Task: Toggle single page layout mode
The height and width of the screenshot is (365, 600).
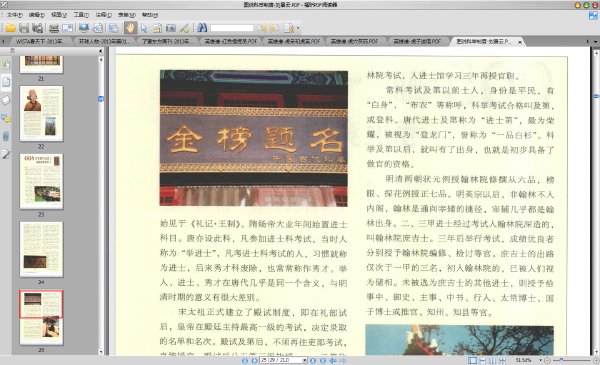Action: (x=473, y=360)
